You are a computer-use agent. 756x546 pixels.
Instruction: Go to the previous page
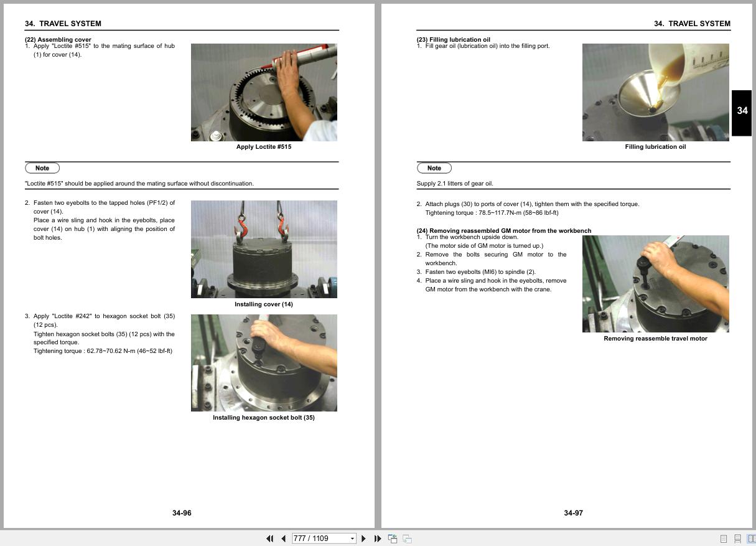pyautogui.click(x=284, y=539)
